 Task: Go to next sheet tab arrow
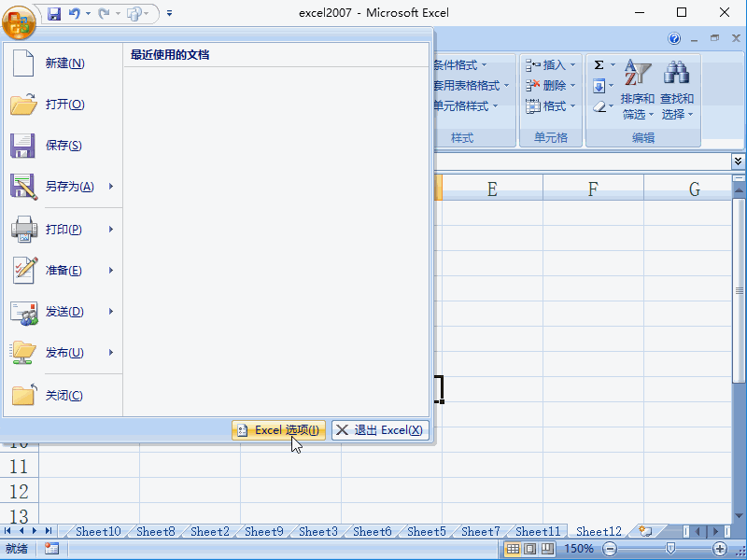click(35, 530)
